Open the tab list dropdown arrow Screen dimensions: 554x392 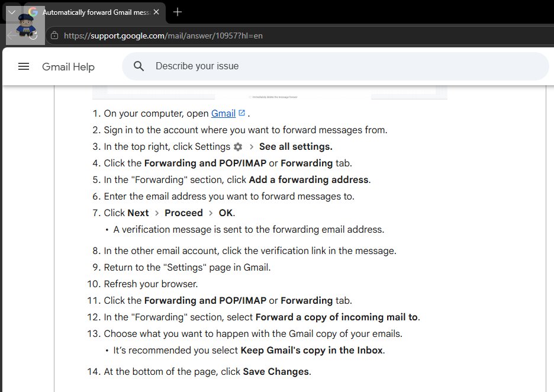click(x=12, y=12)
